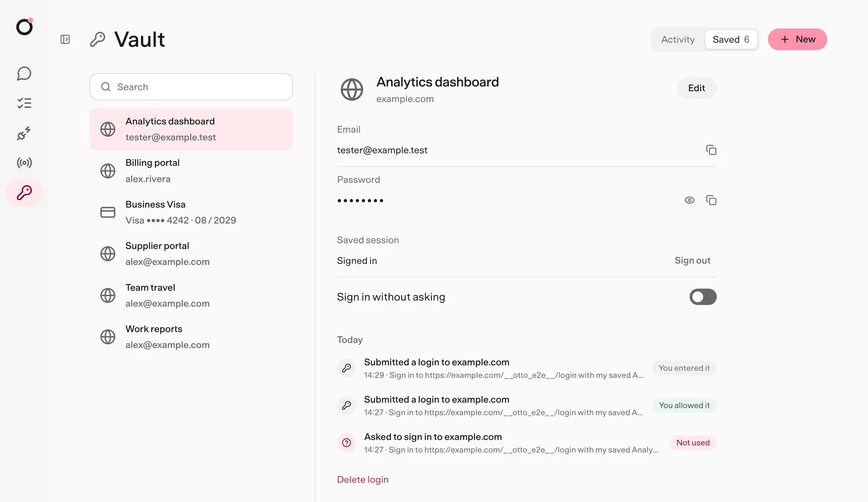Create a New vault item
868x502 pixels.
(797, 40)
